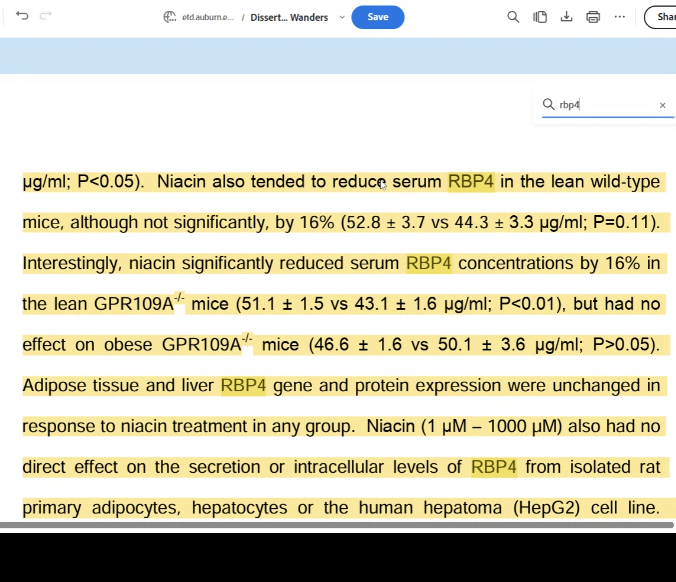Expand the file name dropdown chevron
The image size is (676, 582).
[342, 17]
